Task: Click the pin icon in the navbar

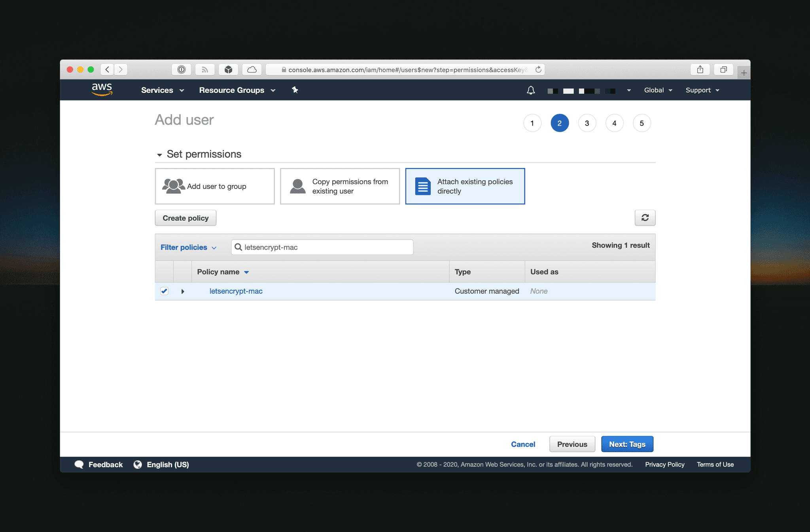Action: tap(295, 90)
